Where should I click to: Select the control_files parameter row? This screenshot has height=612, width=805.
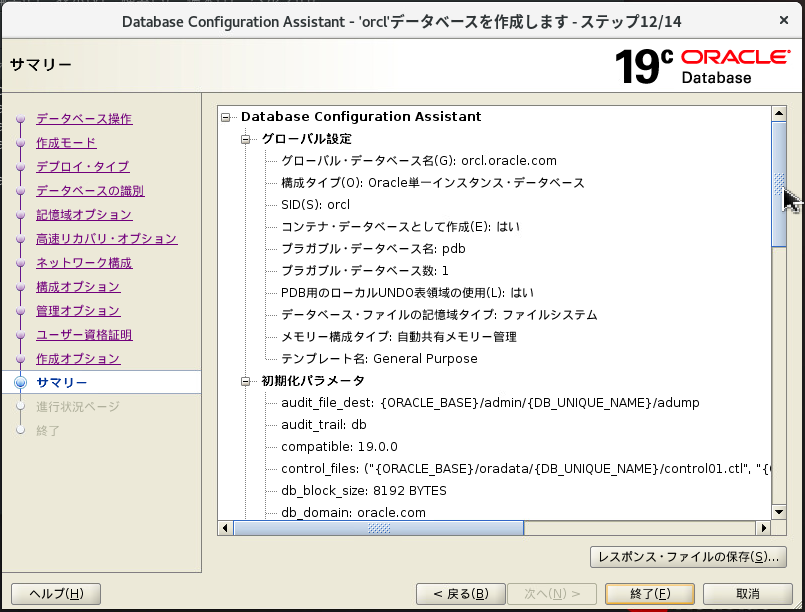(526, 469)
